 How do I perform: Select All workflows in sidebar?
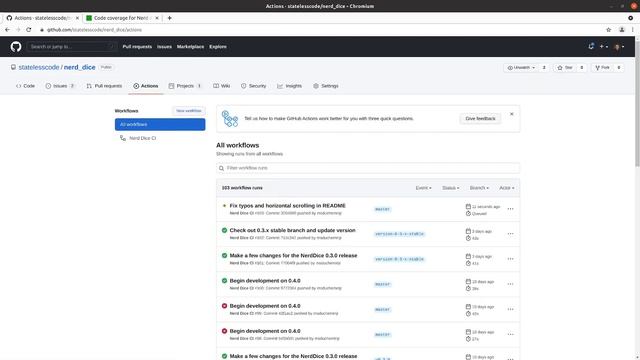160,124
